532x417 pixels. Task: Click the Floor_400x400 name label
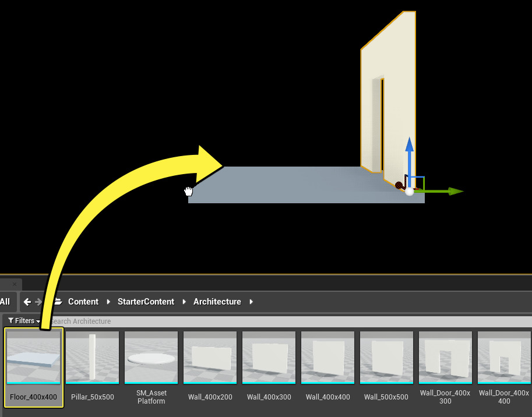[34, 397]
